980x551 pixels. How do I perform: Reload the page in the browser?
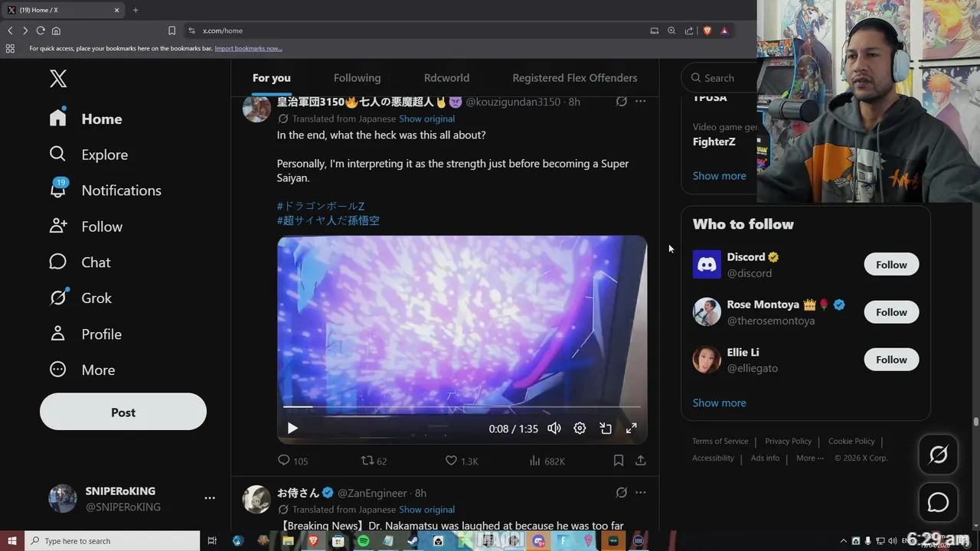[41, 31]
